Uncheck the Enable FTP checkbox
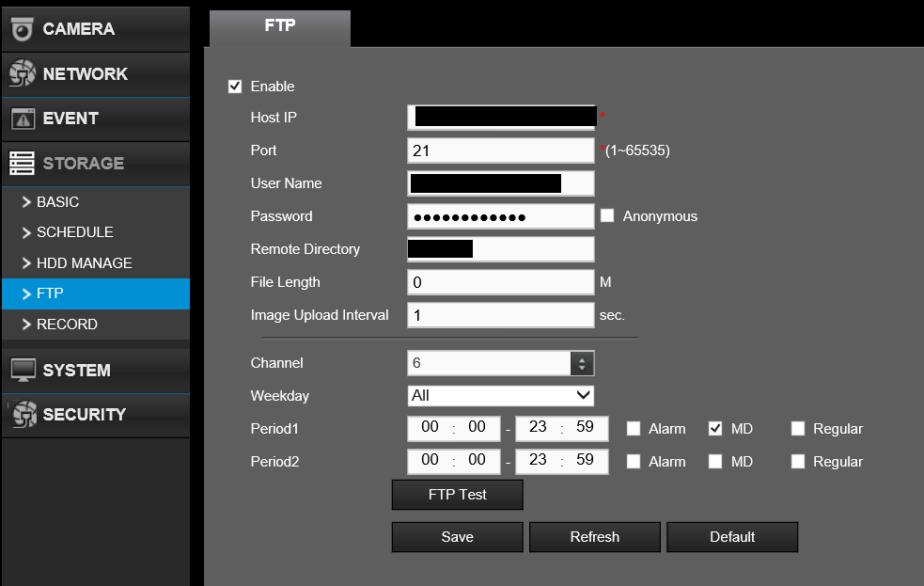 [x=235, y=87]
